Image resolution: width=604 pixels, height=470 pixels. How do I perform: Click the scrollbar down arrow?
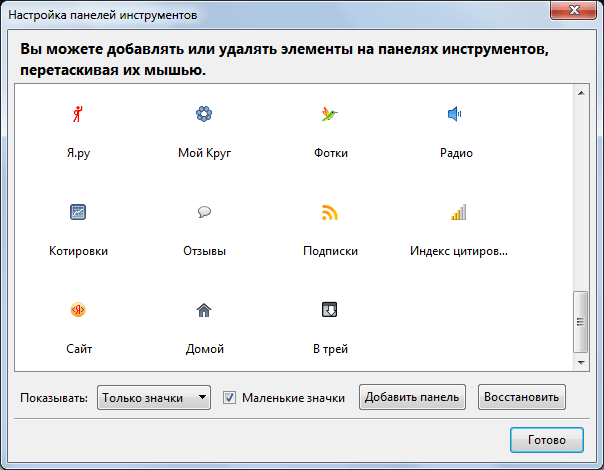coord(581,363)
